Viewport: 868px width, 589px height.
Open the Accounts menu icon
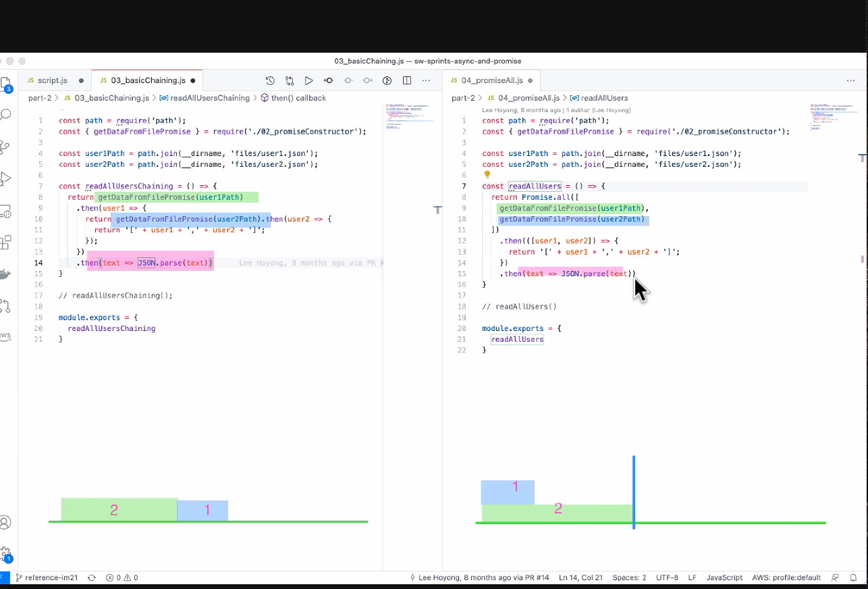coord(5,522)
